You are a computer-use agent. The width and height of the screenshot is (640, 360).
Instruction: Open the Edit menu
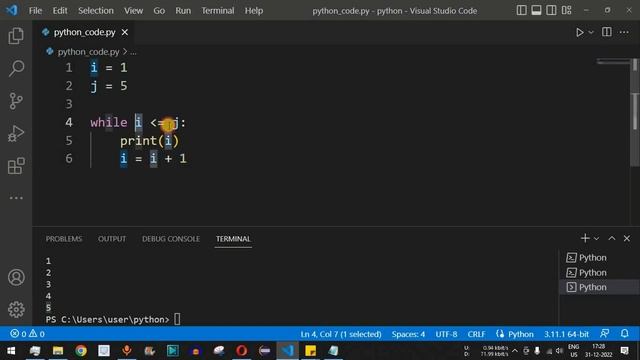click(60, 11)
